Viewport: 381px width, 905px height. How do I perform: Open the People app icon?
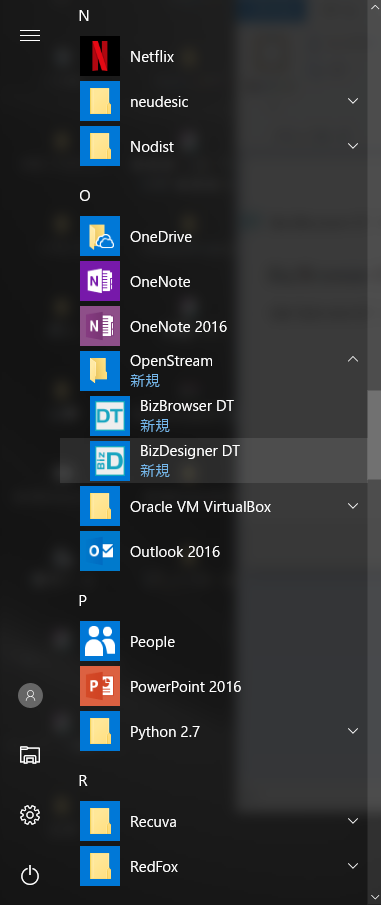tap(100, 641)
